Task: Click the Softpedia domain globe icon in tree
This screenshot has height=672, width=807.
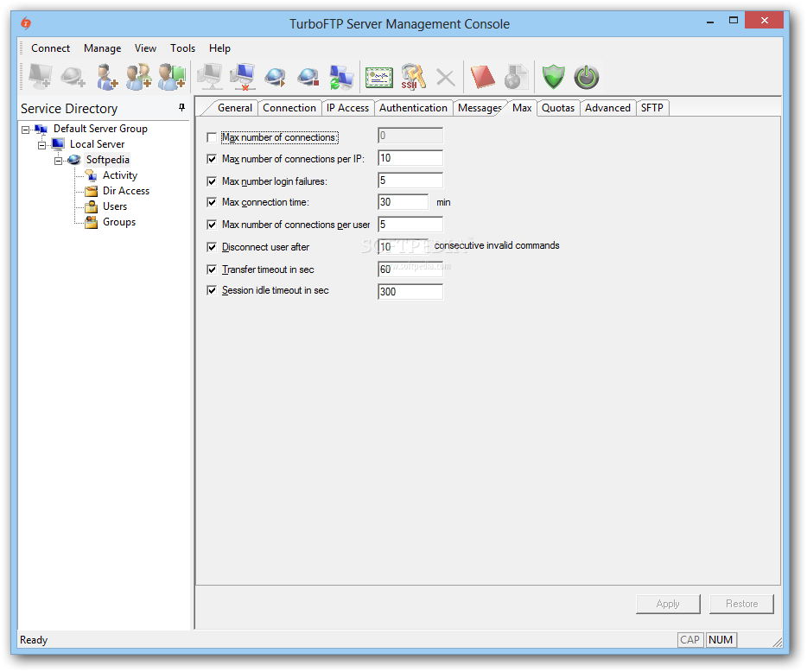Action: [74, 160]
